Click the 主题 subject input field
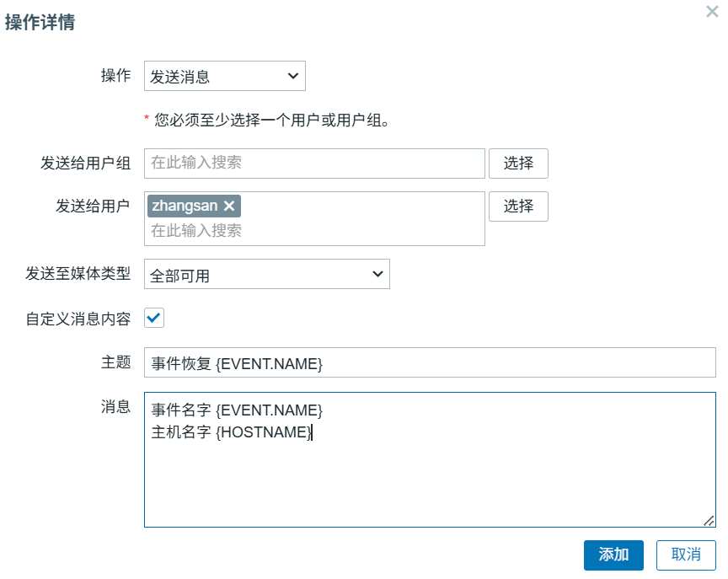 [430, 362]
